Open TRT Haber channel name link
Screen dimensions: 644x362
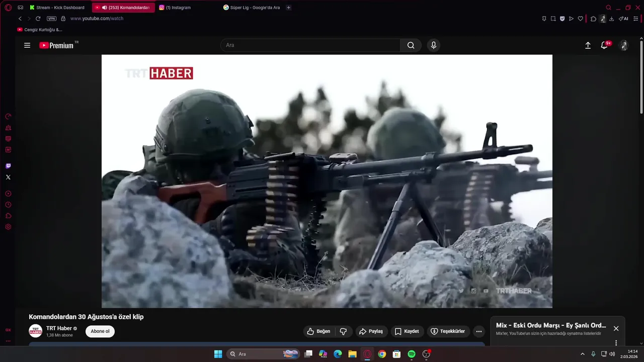click(59, 328)
